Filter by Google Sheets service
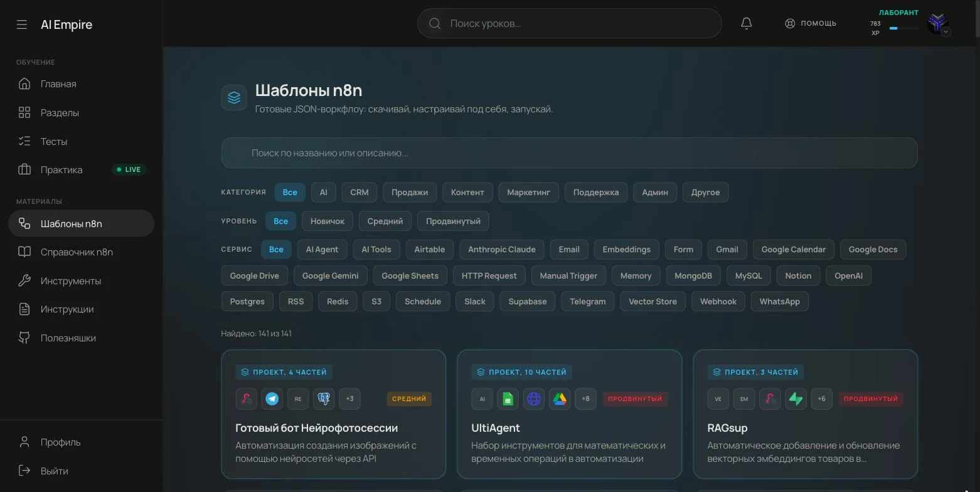The image size is (980, 492). click(410, 275)
